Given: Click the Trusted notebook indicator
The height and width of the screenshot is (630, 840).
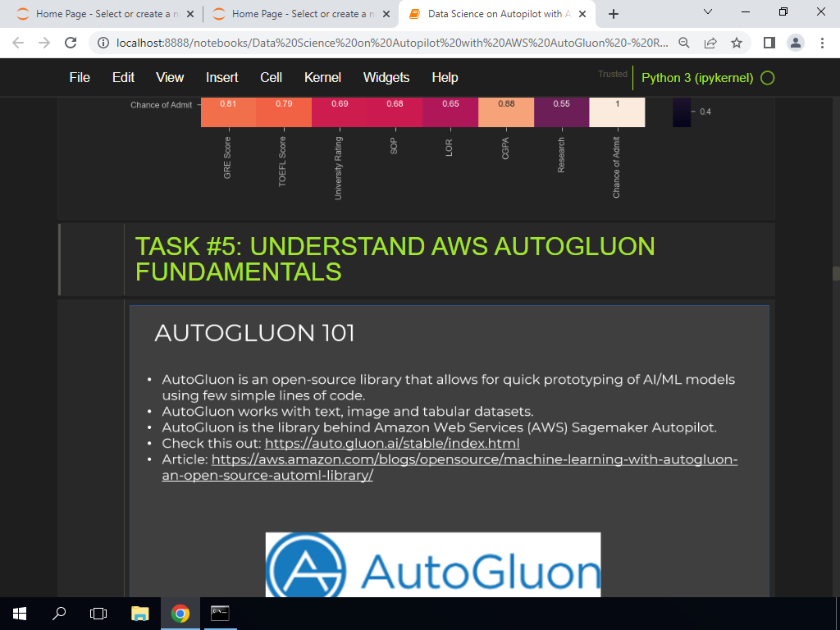Looking at the screenshot, I should 612,74.
